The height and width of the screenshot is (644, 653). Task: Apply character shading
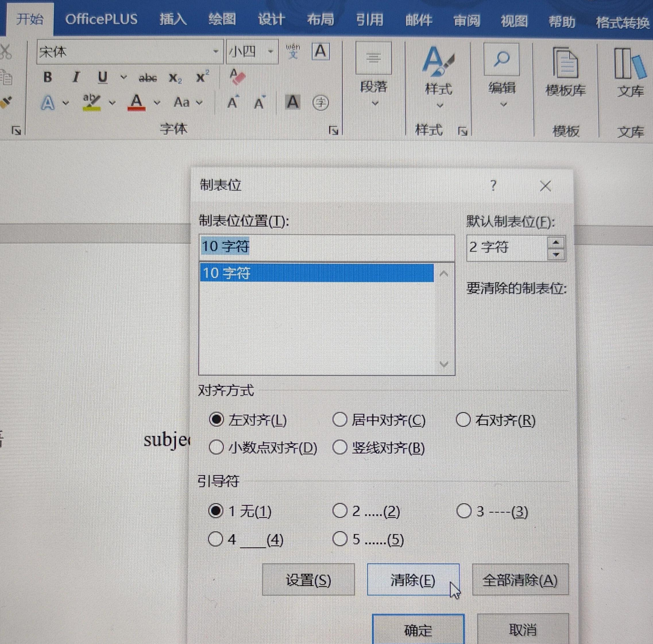pos(293,102)
